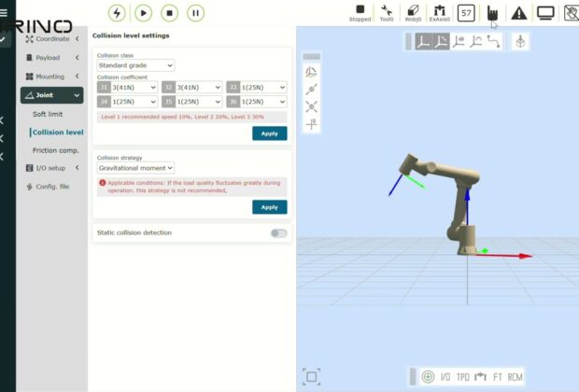Click the monitor display icon

point(545,13)
